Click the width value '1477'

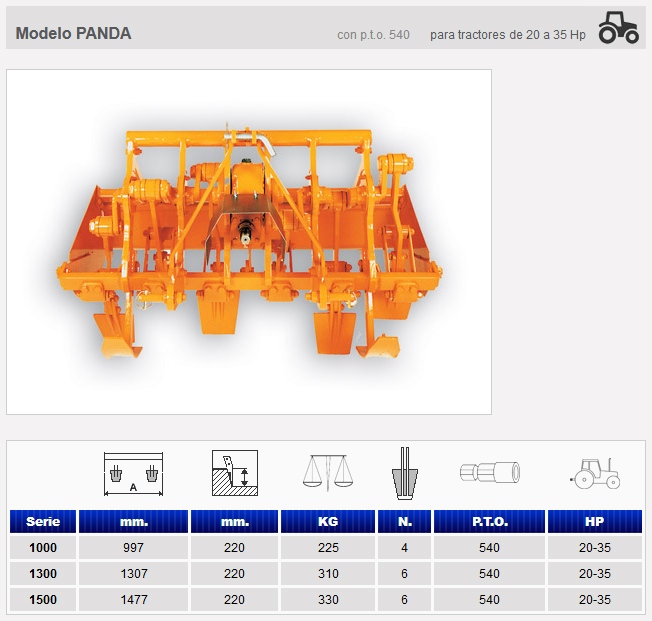[133, 599]
